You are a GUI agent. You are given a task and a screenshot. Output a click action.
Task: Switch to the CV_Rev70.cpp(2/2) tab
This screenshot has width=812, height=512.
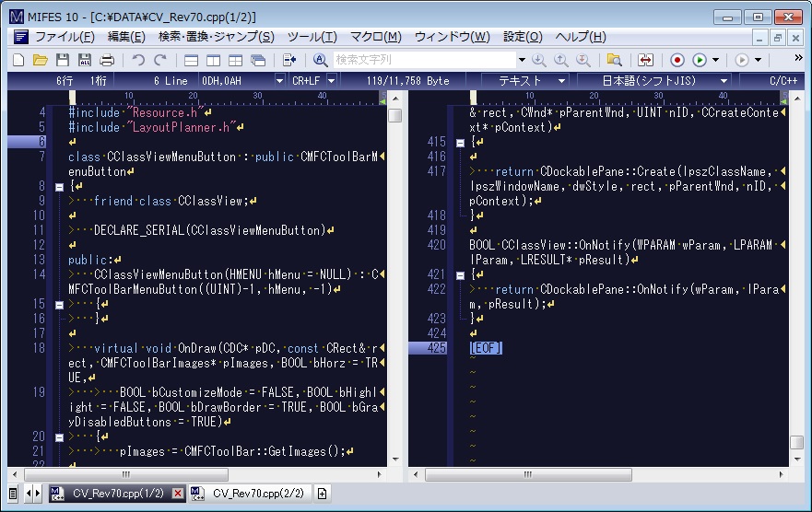(259, 494)
